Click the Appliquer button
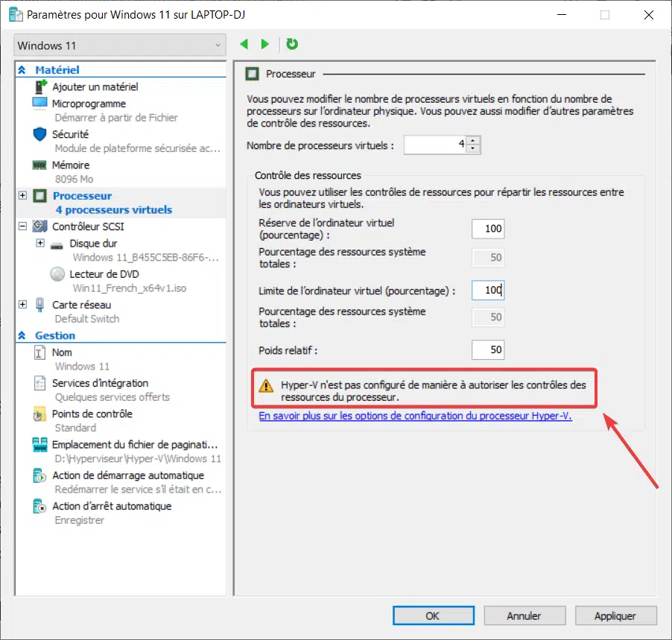Image resolution: width=672 pixels, height=640 pixels. (x=615, y=615)
